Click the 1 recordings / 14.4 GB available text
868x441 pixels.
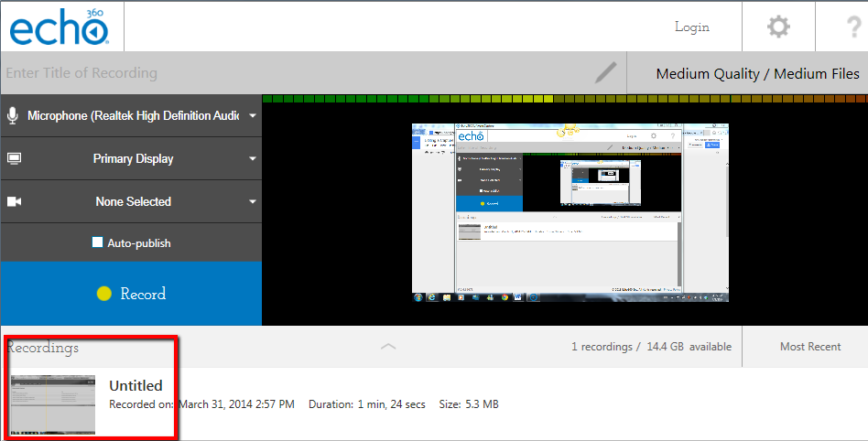pos(651,347)
